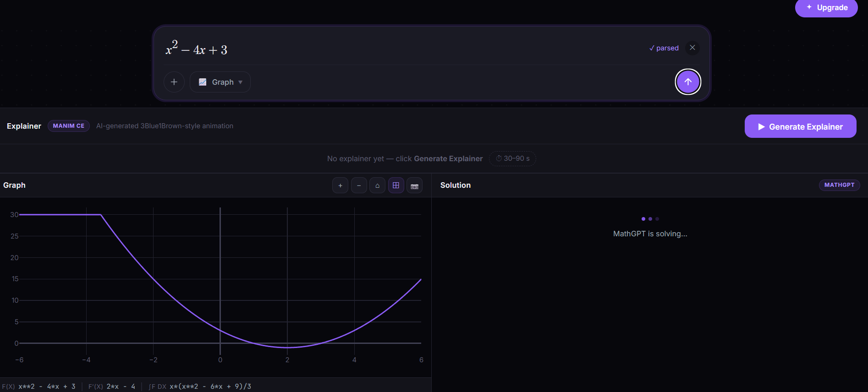Click the parabola curve near its vertex
This screenshot has width=868, height=392.
[x=287, y=348]
